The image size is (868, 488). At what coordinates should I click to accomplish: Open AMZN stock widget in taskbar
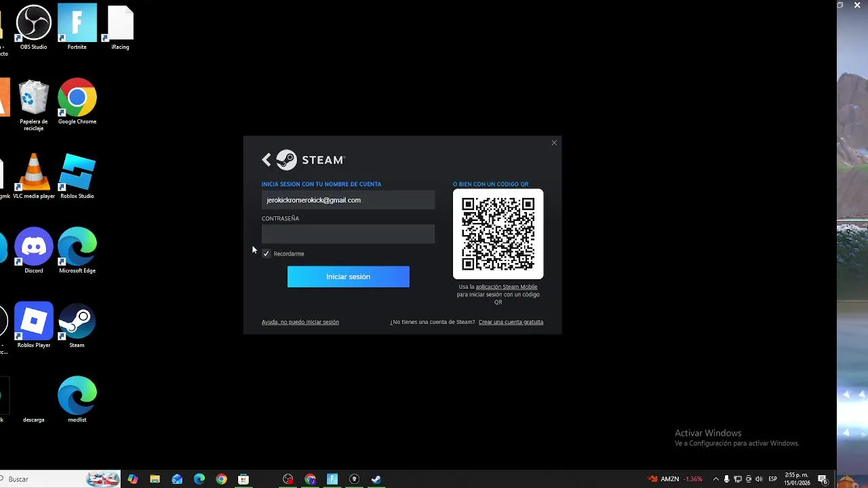675,479
